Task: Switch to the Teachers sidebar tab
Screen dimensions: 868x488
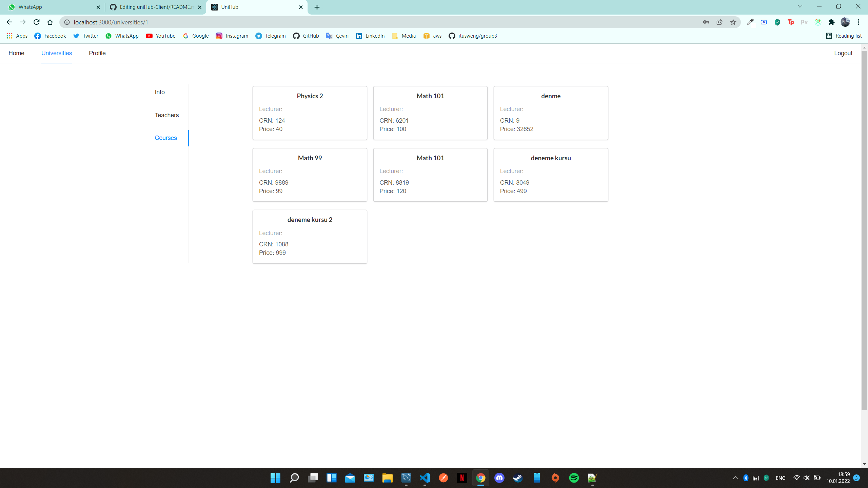Action: coord(166,115)
